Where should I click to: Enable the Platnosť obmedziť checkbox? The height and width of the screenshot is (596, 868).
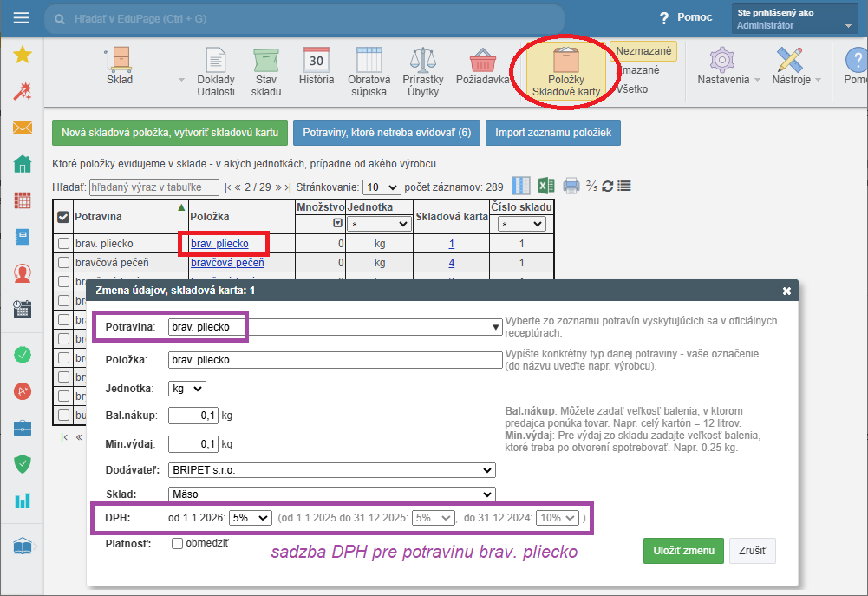click(178, 544)
